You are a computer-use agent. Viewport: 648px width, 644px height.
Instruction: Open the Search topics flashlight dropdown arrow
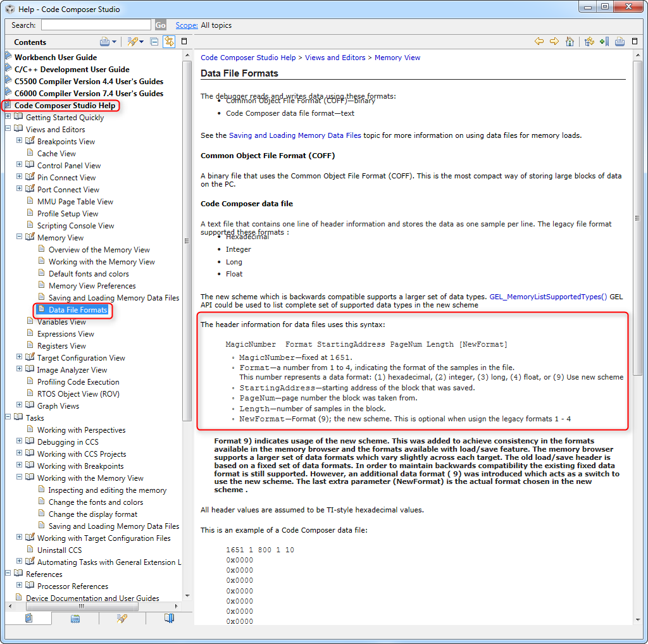[142, 42]
